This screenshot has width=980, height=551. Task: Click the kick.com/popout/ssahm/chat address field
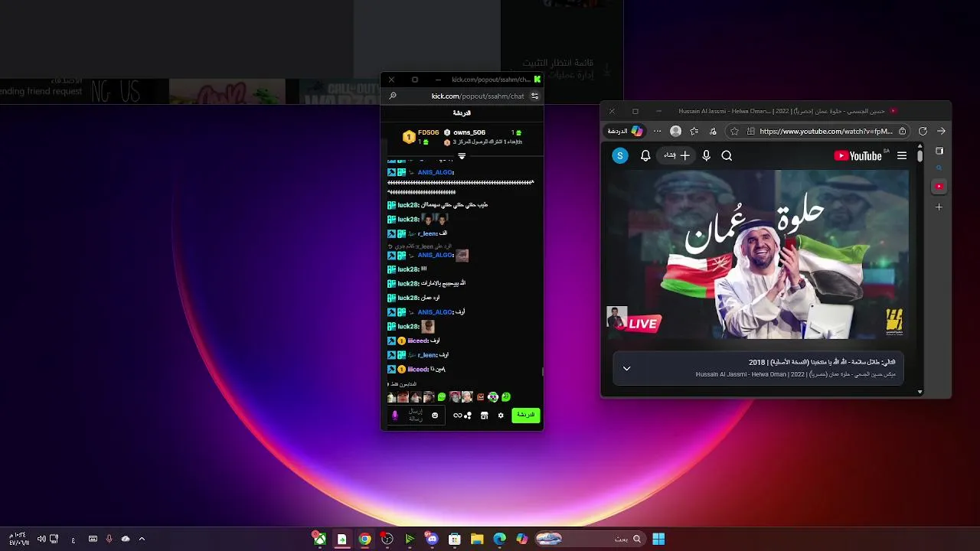click(x=478, y=96)
